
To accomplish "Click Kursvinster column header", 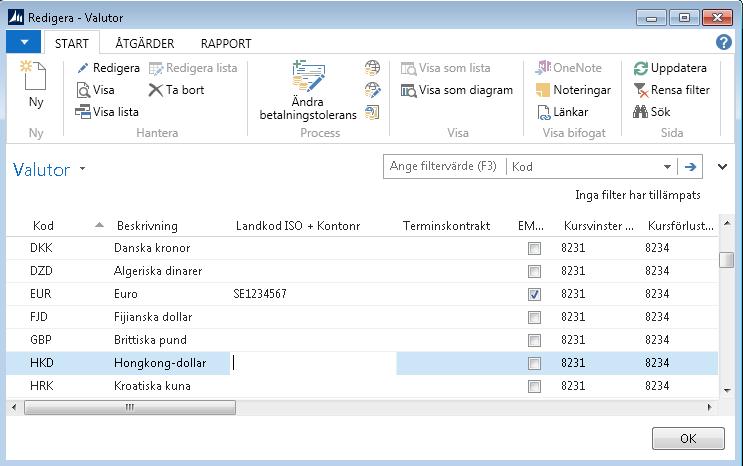I will pyautogui.click(x=598, y=226).
